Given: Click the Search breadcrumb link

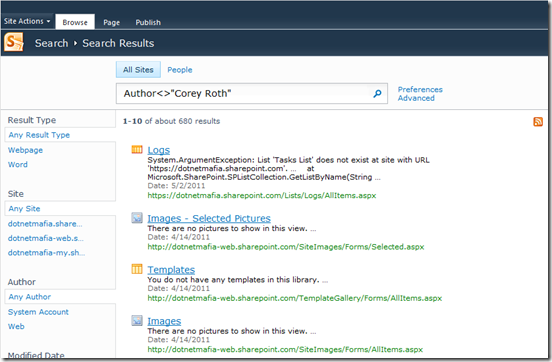Looking at the screenshot, I should [51, 43].
